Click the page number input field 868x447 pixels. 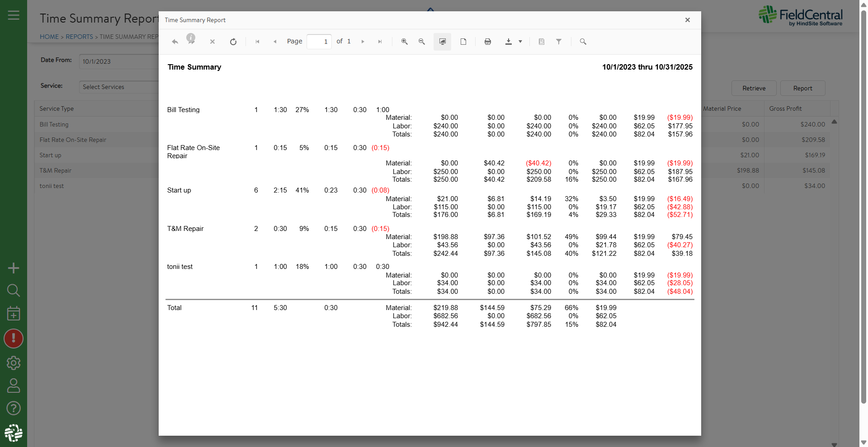point(319,42)
